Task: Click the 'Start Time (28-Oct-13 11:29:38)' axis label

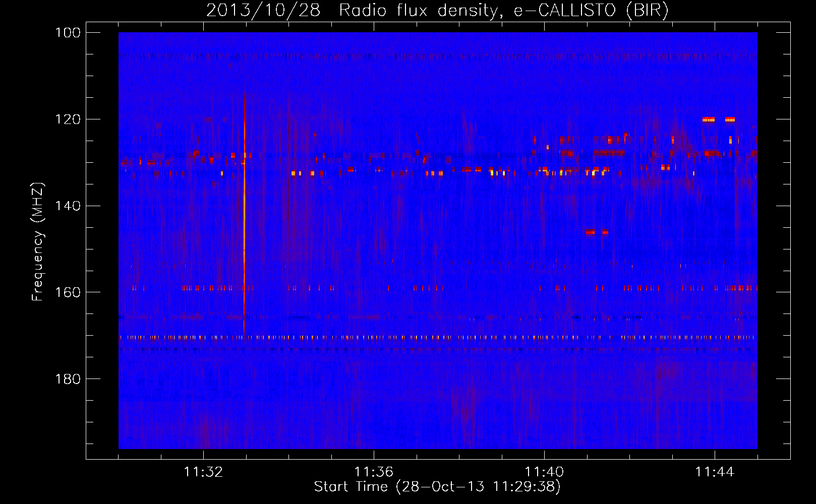Action: [437, 487]
